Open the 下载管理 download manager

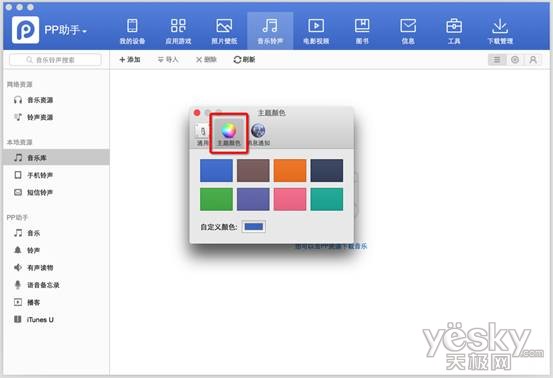point(500,31)
